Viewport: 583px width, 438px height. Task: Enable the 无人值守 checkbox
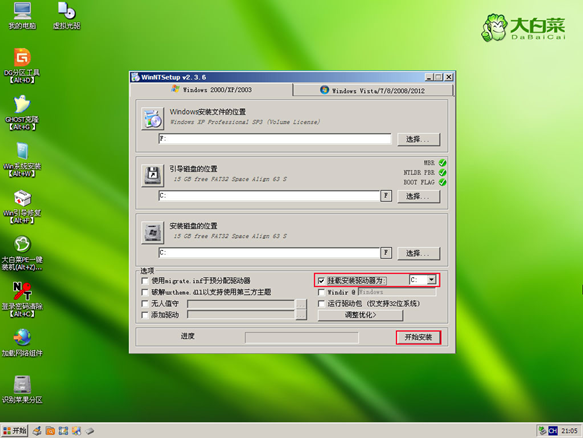coord(145,304)
